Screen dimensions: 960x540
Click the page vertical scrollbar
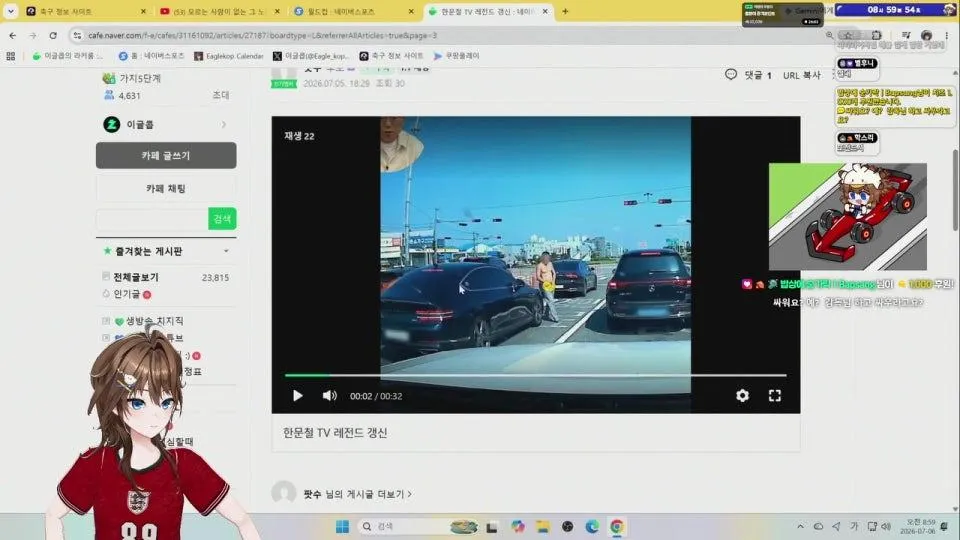click(x=956, y=190)
